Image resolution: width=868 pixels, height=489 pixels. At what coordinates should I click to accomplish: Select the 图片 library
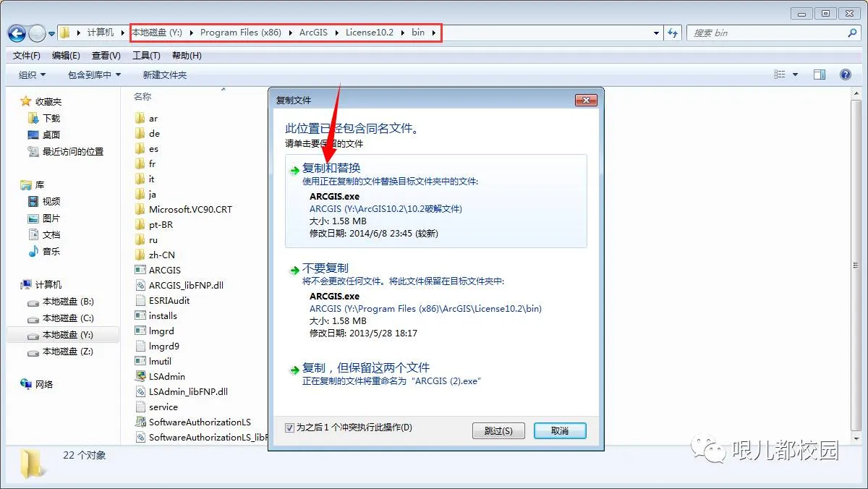click(x=45, y=218)
